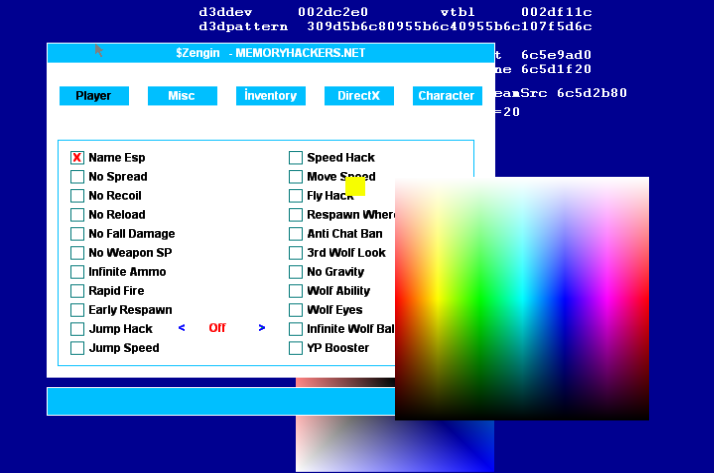Click the vtbl value 002df11c
This screenshot has width=714, height=473.
tap(556, 12)
